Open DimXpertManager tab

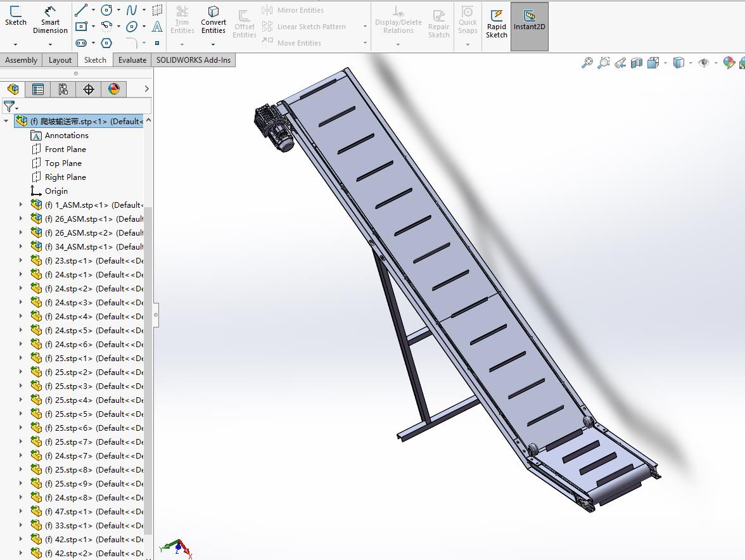coord(89,89)
